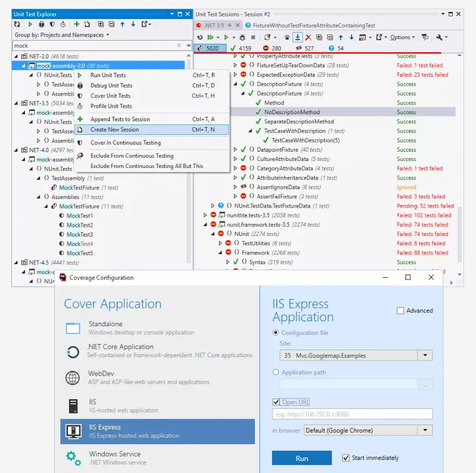Open the Options menu in session toolbar
476x473 pixels.
[x=402, y=38]
